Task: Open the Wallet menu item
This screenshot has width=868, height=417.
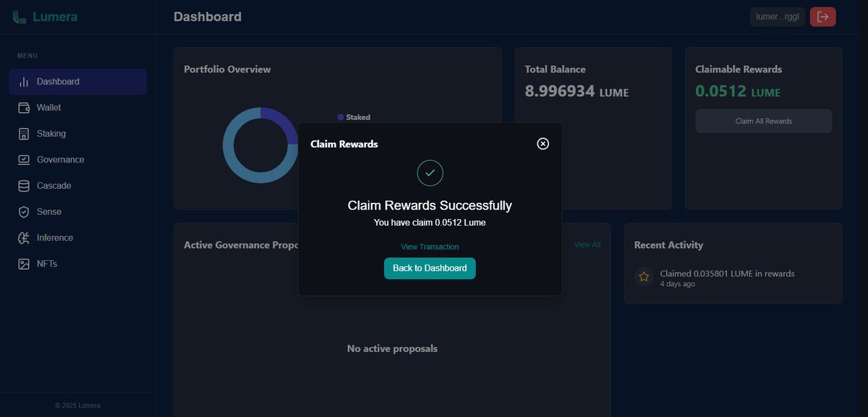Action: tap(78, 108)
